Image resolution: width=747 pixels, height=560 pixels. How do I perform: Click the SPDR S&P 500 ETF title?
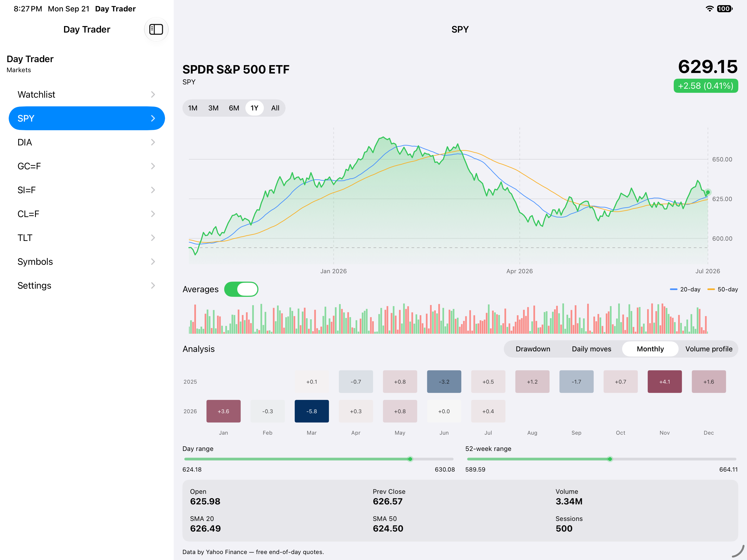(236, 69)
